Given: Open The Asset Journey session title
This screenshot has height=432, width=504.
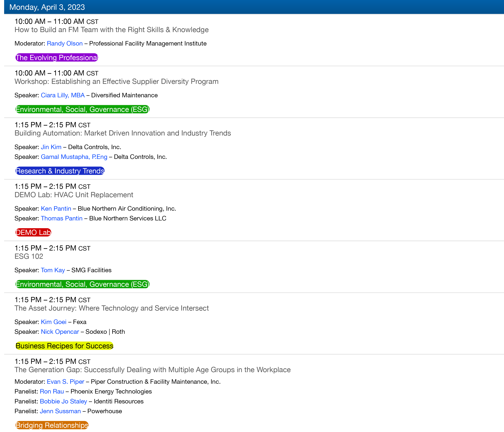Looking at the screenshot, I should (112, 308).
